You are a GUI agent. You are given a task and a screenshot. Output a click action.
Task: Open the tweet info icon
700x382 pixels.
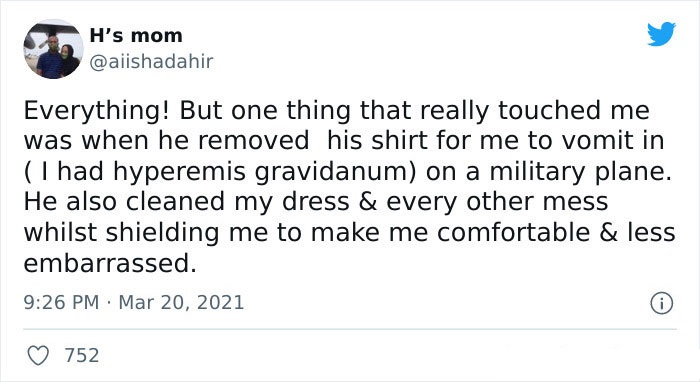661,303
